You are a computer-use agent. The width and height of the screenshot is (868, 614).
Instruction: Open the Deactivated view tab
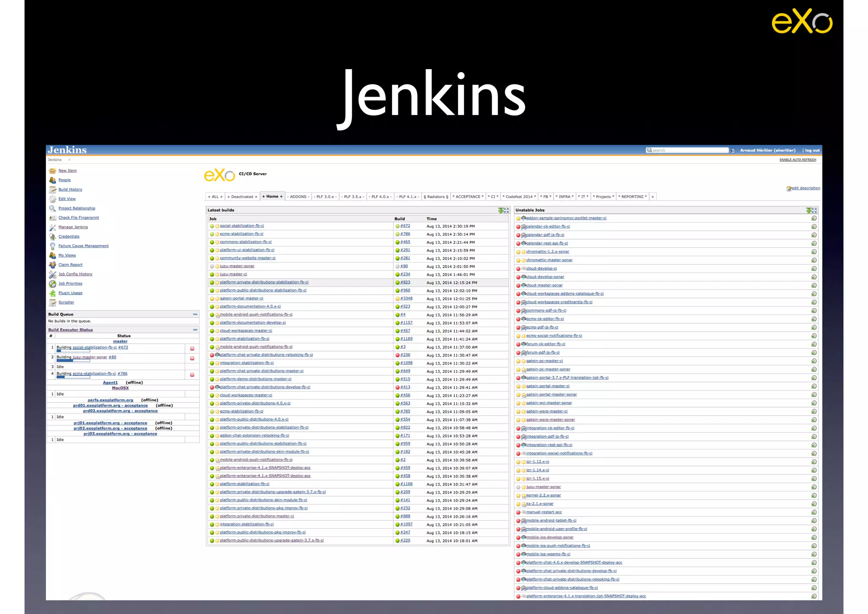pos(242,197)
